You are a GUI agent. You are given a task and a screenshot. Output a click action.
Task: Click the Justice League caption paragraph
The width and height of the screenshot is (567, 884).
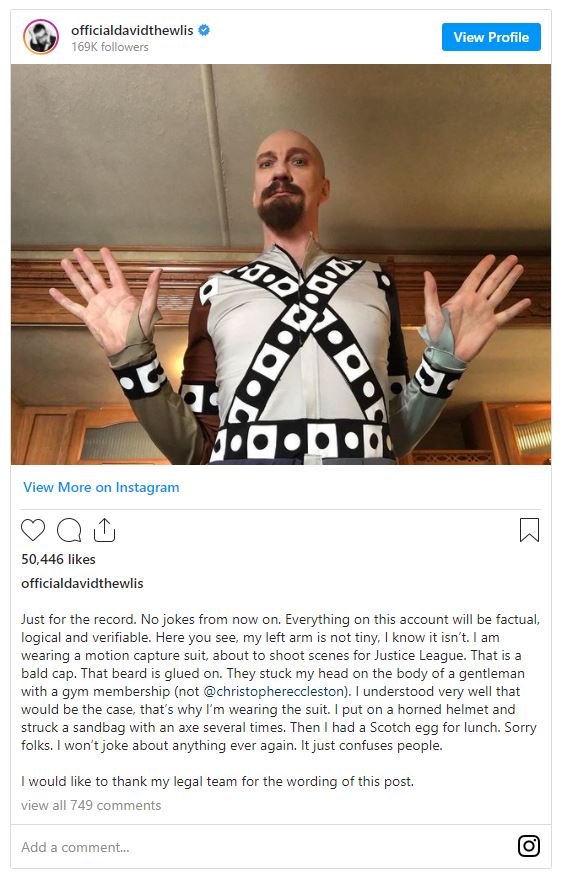tap(280, 682)
